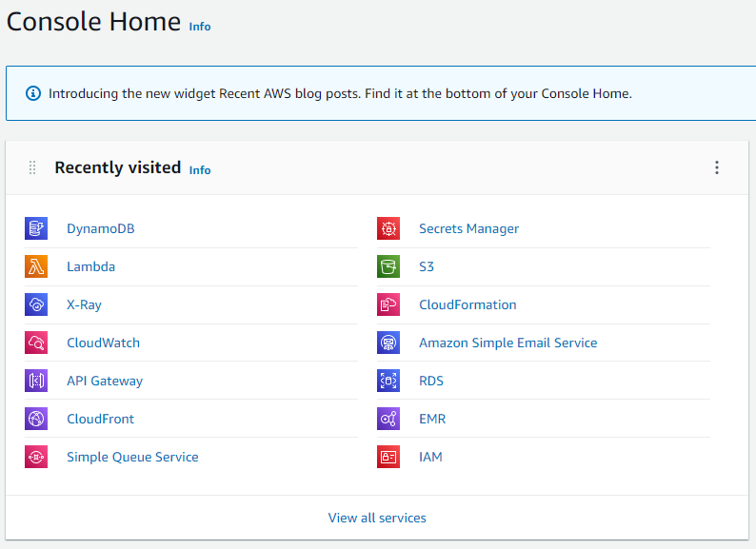Click the EMR service icon

tap(388, 419)
